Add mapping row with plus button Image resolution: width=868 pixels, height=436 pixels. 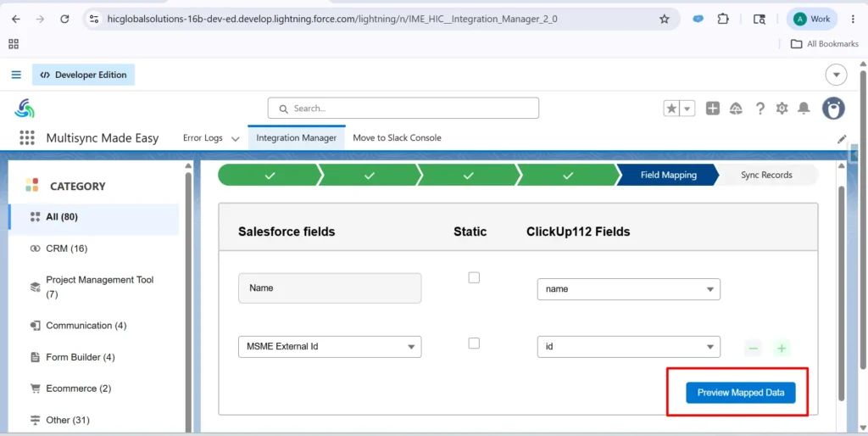782,349
